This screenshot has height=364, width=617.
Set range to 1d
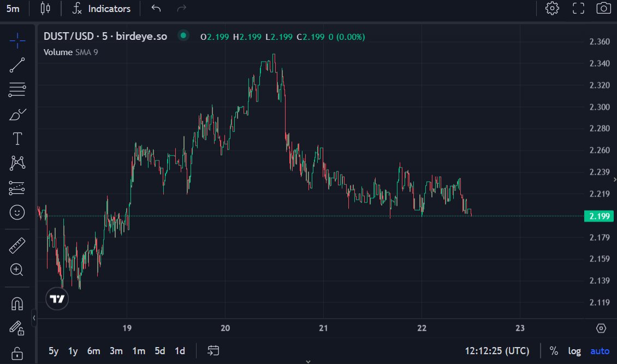pos(180,351)
